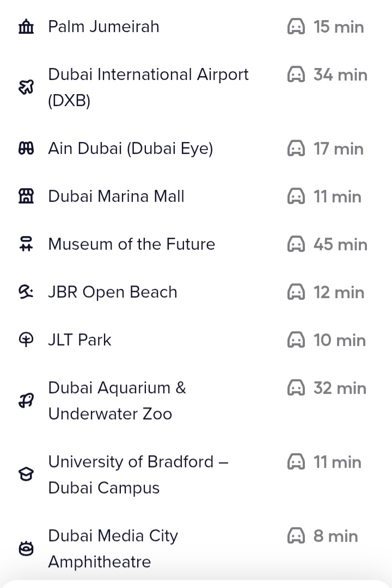The width and height of the screenshot is (392, 588).
Task: Select the Dubai Marina Mall label
Action: pyautogui.click(x=116, y=196)
